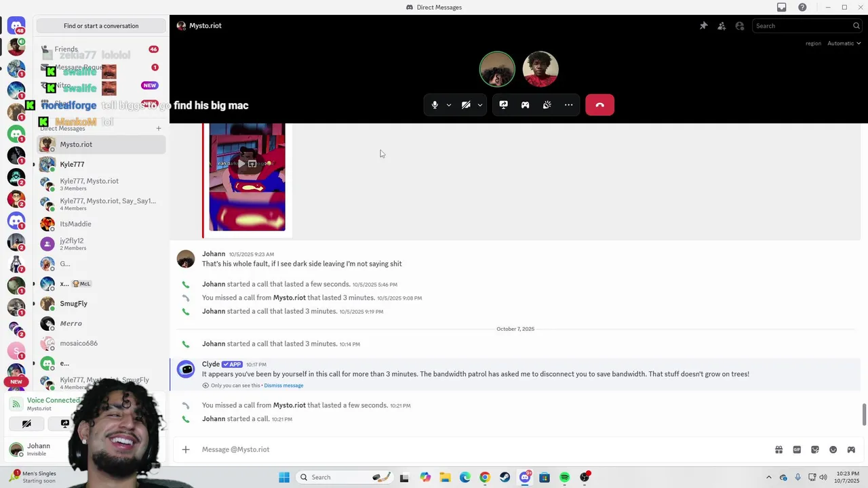868x488 pixels.
Task: Open Johann user status panel
Action: tap(37, 449)
